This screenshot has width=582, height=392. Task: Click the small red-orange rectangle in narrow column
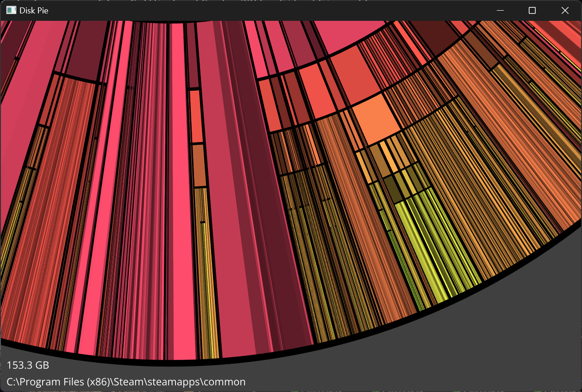pos(196,116)
